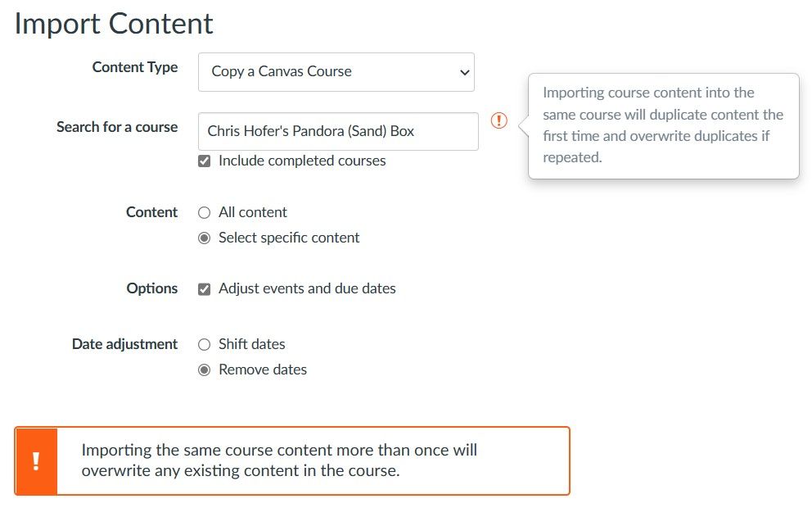This screenshot has height=508, width=812.
Task: Choose the Select specific content radio button
Action: pos(205,238)
